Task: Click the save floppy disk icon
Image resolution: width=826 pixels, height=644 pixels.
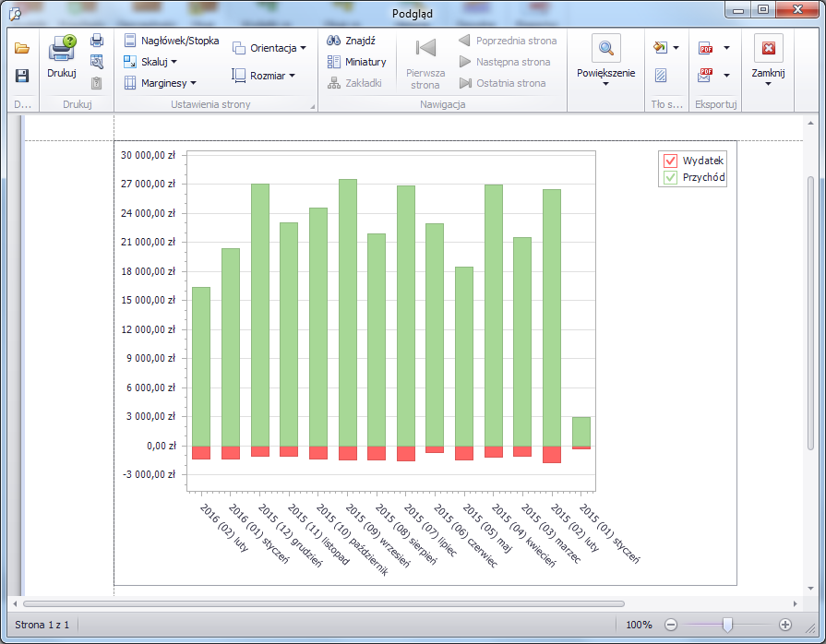Action: tap(22, 76)
